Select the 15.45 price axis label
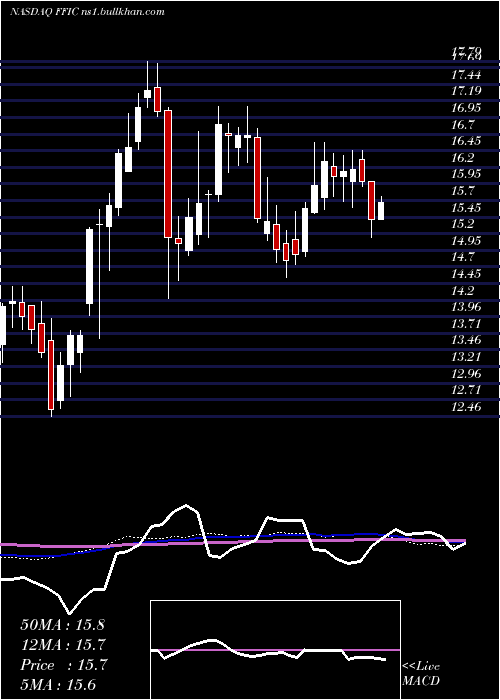This screenshot has height=700, width=500. click(x=466, y=208)
